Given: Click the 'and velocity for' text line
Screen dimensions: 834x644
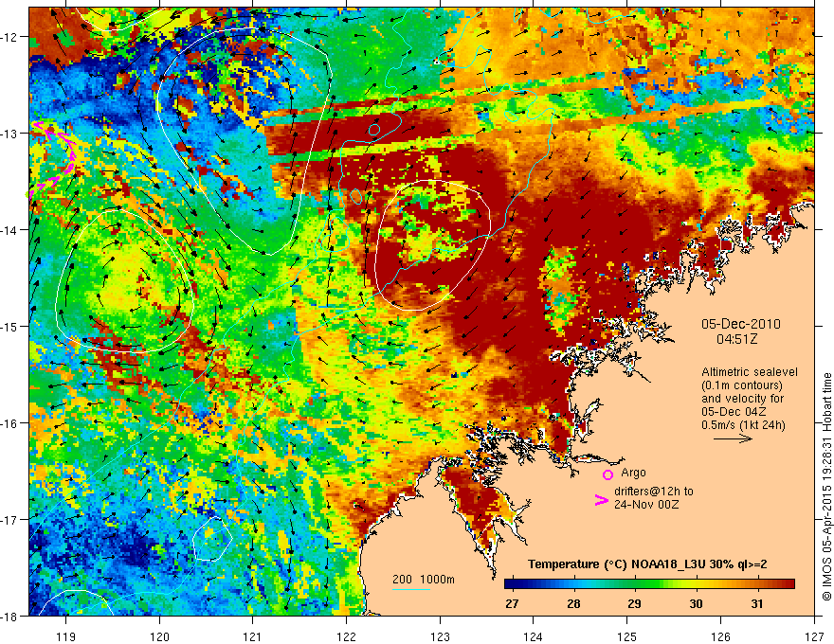Looking at the screenshot, I should (742, 399).
